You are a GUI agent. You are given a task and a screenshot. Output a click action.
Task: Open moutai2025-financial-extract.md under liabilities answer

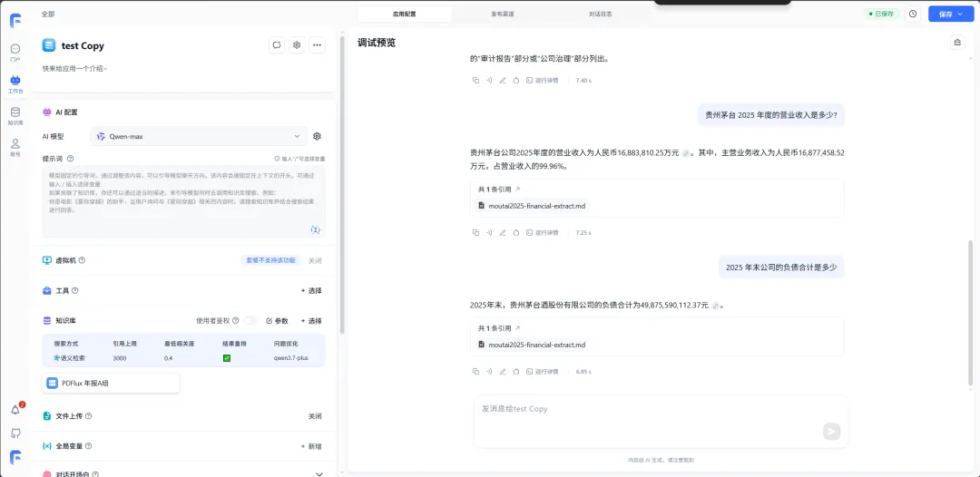point(533,345)
